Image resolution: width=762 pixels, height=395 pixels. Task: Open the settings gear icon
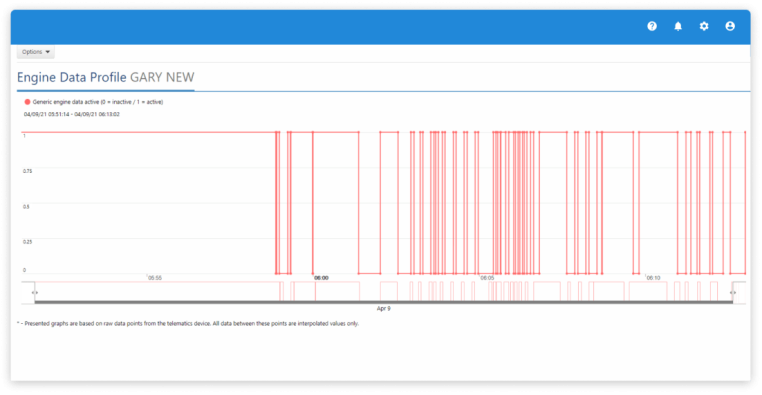point(704,26)
